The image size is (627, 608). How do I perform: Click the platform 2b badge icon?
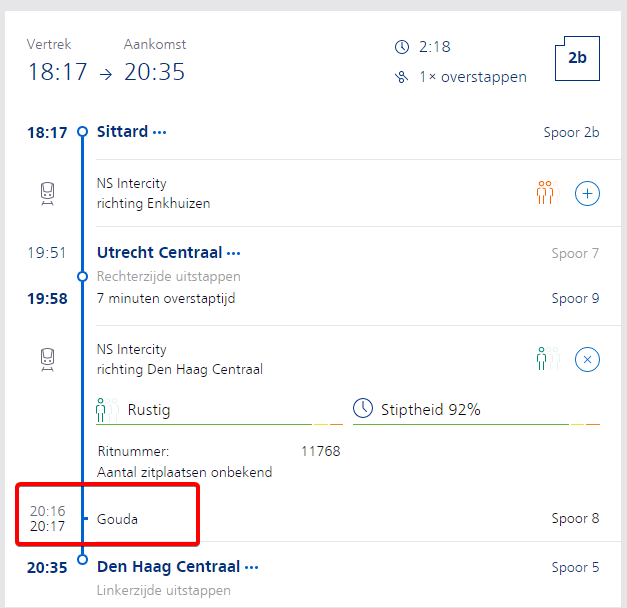(577, 58)
